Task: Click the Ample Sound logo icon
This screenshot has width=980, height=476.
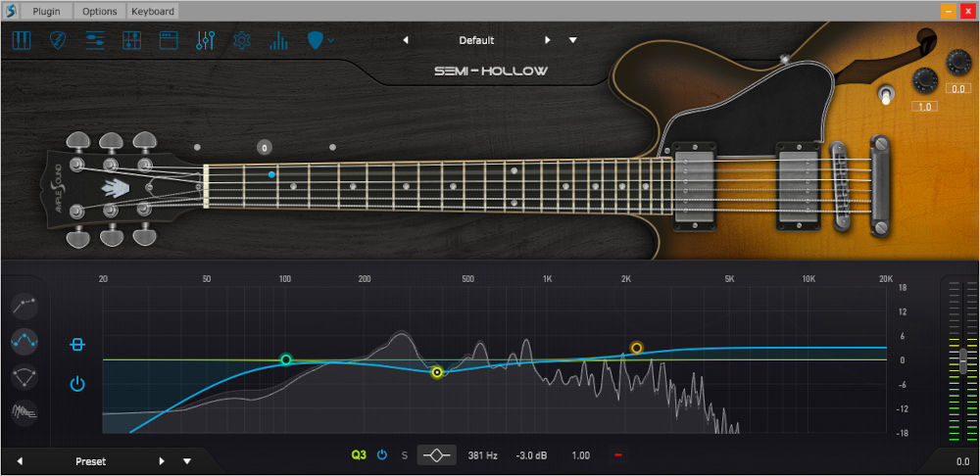Action: click(x=11, y=11)
